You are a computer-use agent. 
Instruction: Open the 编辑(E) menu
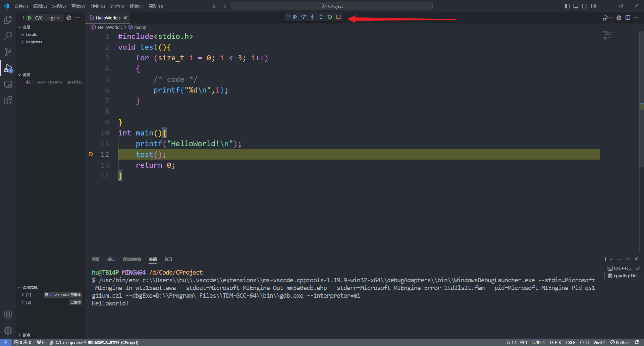click(40, 6)
